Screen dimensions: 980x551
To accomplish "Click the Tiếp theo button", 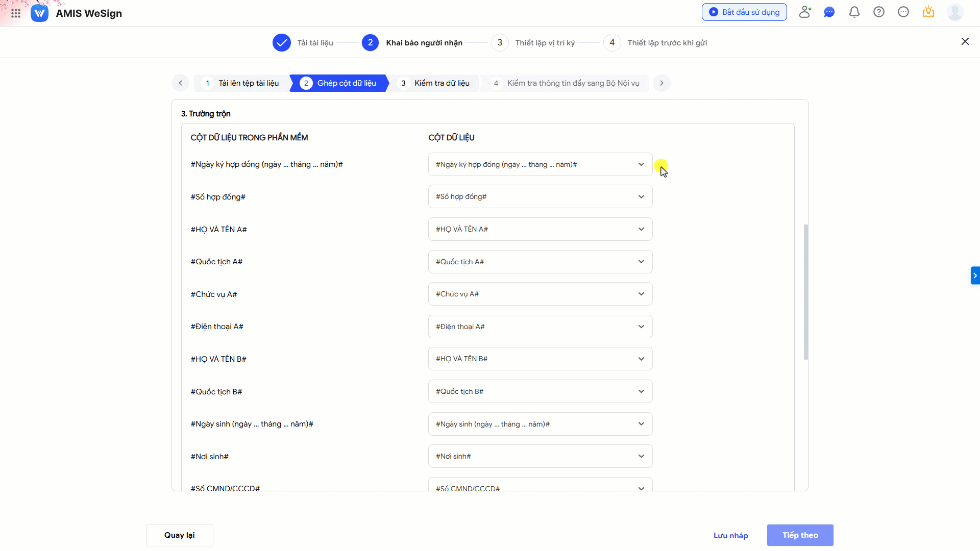I will (800, 535).
